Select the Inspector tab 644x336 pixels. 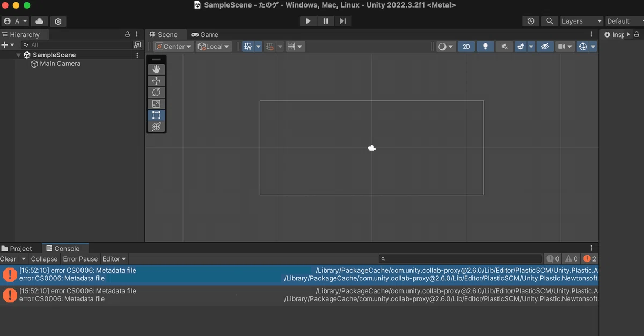point(615,34)
